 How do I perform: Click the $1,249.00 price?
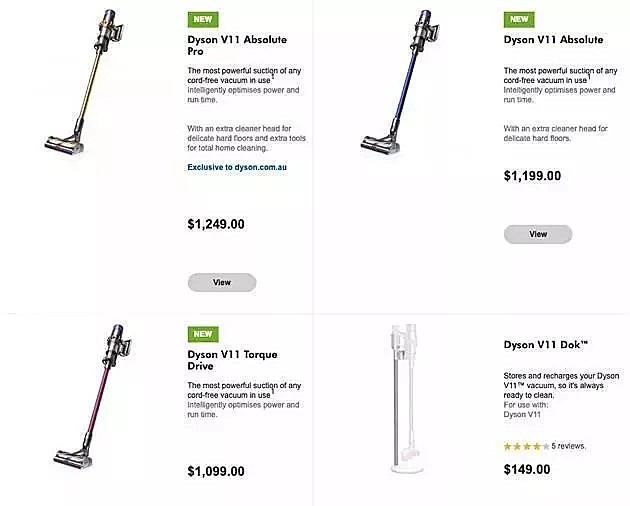pos(216,224)
